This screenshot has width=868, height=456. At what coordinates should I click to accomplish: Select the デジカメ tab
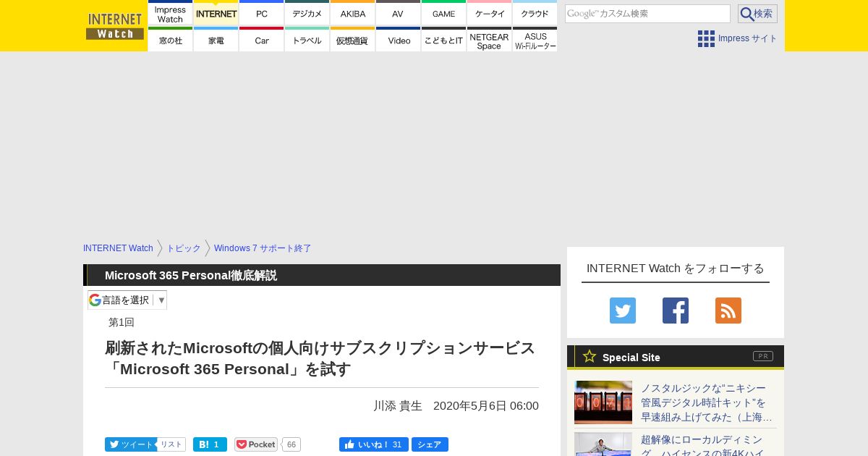coord(307,13)
